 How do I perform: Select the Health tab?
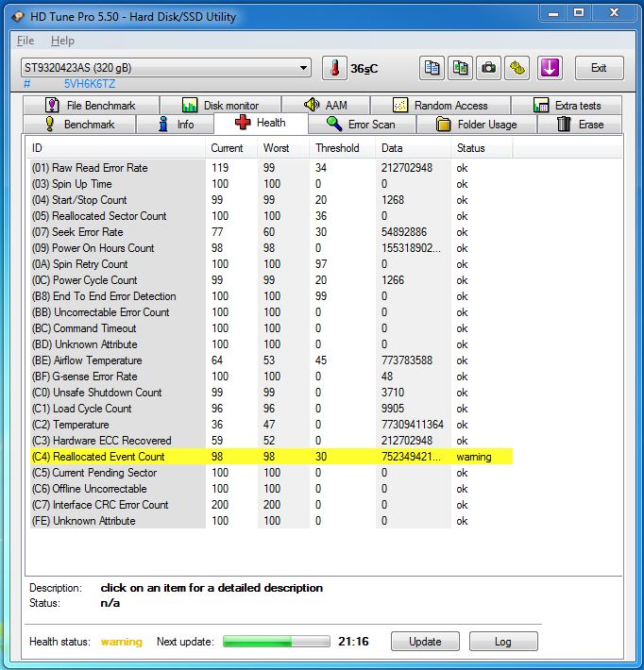[261, 123]
